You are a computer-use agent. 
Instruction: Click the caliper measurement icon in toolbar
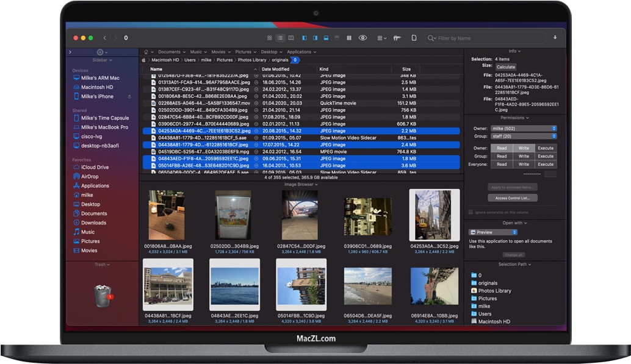[x=397, y=38]
